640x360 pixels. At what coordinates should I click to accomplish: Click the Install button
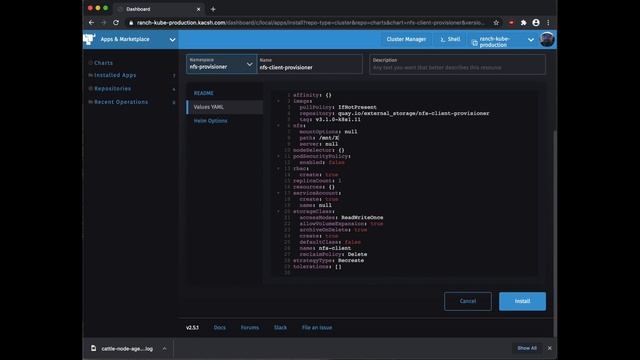[522, 301]
